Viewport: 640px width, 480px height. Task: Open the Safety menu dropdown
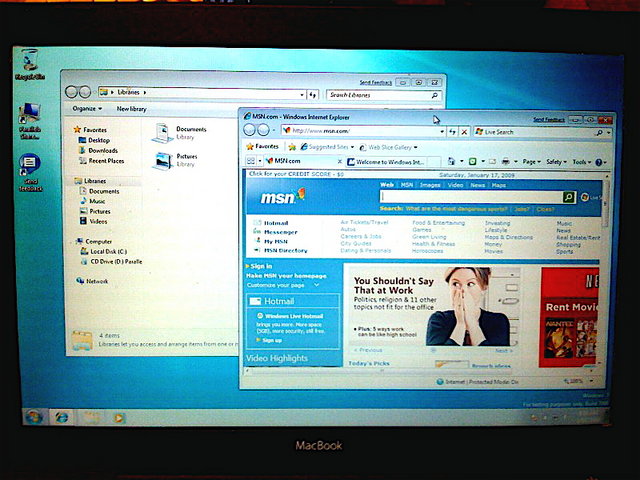pos(557,162)
